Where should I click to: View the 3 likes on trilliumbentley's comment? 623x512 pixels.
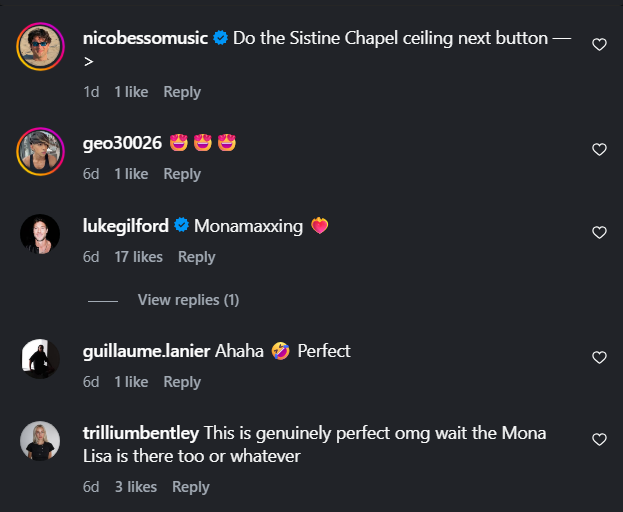pos(136,487)
